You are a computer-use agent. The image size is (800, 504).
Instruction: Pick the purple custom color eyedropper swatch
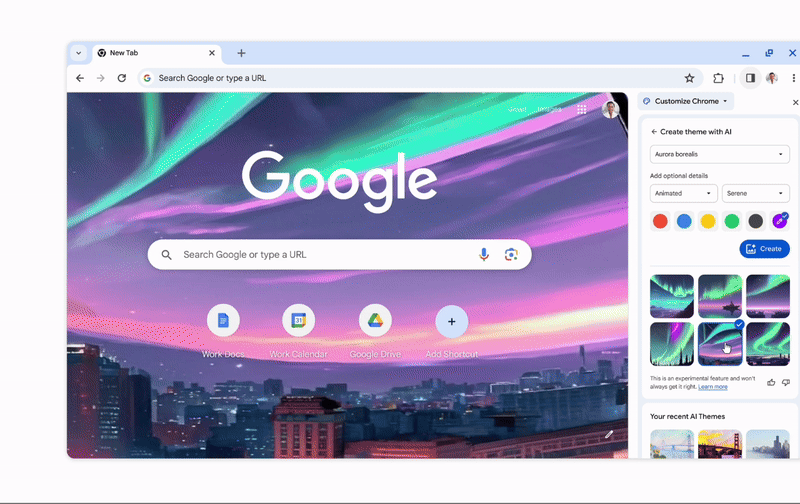(x=780, y=221)
